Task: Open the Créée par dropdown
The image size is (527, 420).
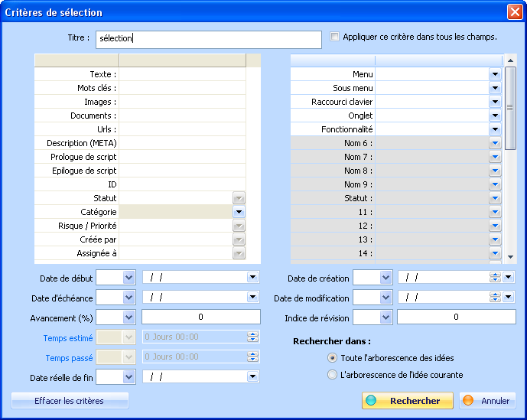Action: (239, 239)
